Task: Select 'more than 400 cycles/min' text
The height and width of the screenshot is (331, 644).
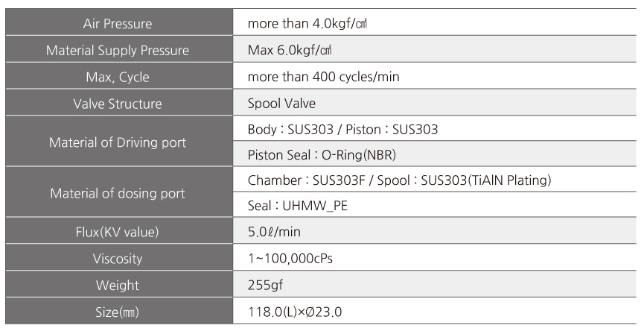Action: click(x=323, y=77)
